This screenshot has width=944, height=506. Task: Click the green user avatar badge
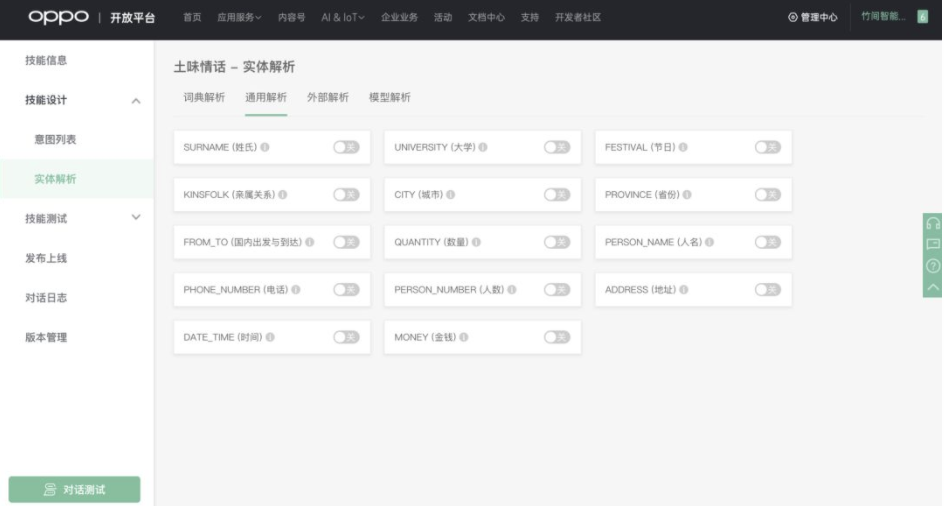coord(922,17)
